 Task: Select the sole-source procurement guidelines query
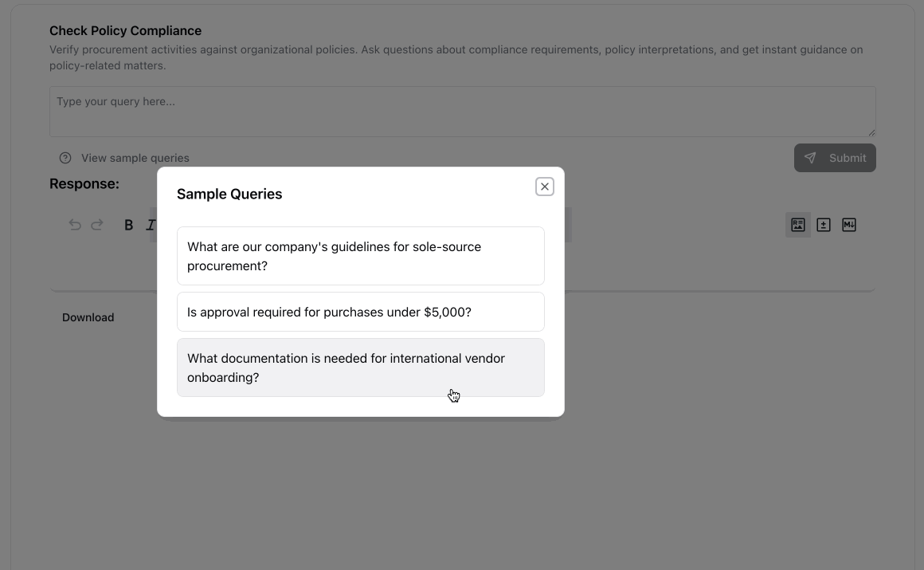click(361, 256)
